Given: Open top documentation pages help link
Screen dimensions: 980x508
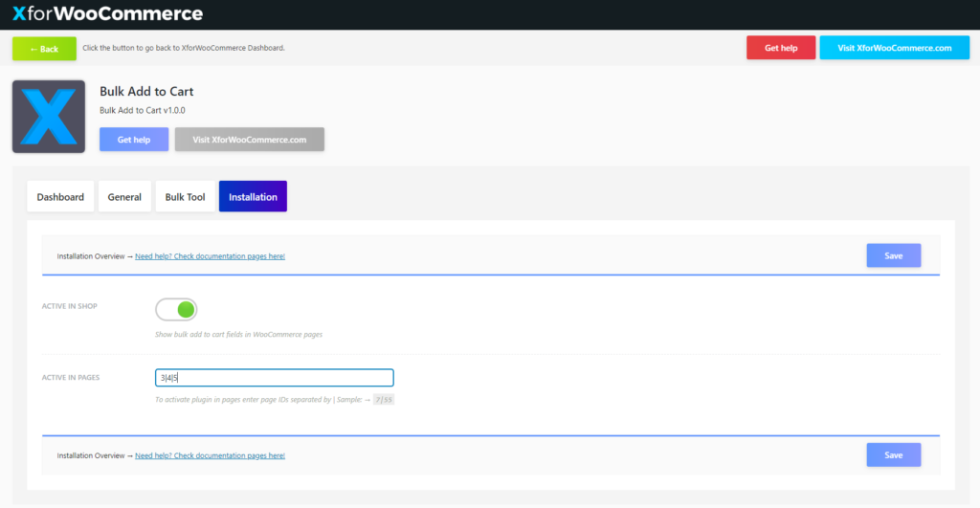Looking at the screenshot, I should tap(210, 256).
